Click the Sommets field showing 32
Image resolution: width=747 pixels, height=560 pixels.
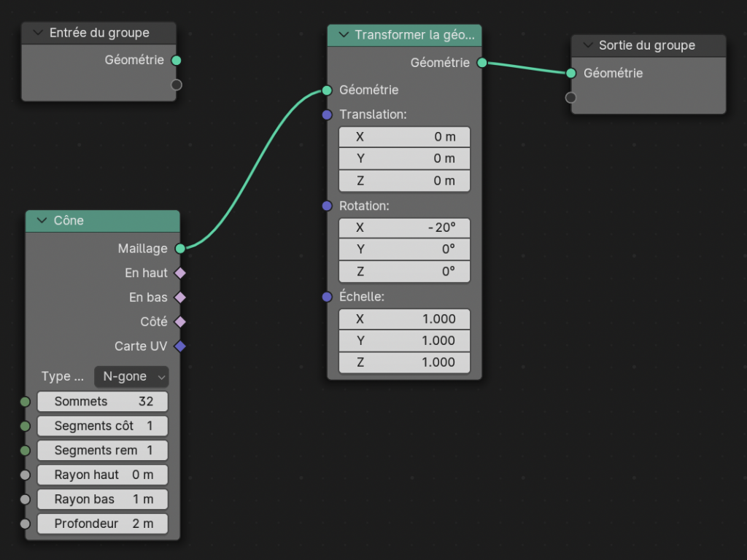tap(102, 402)
